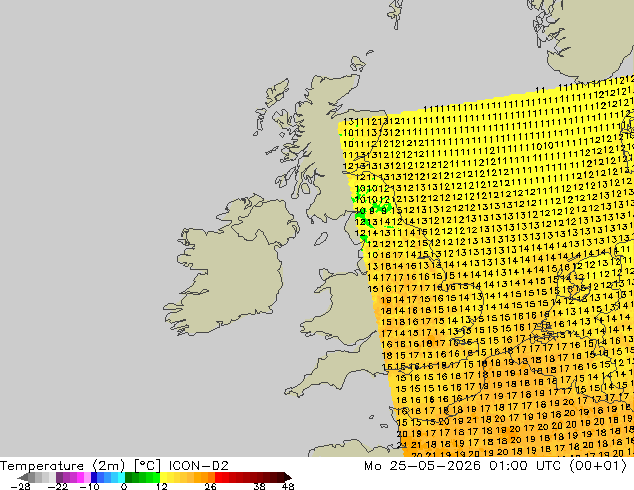Click the '01:00 UTC' time label
Screen dimensions: 634x490
pyautogui.click(x=524, y=466)
